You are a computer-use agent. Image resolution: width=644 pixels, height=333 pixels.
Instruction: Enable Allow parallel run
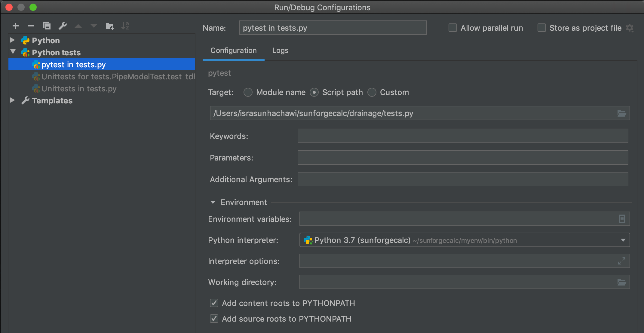pyautogui.click(x=452, y=28)
